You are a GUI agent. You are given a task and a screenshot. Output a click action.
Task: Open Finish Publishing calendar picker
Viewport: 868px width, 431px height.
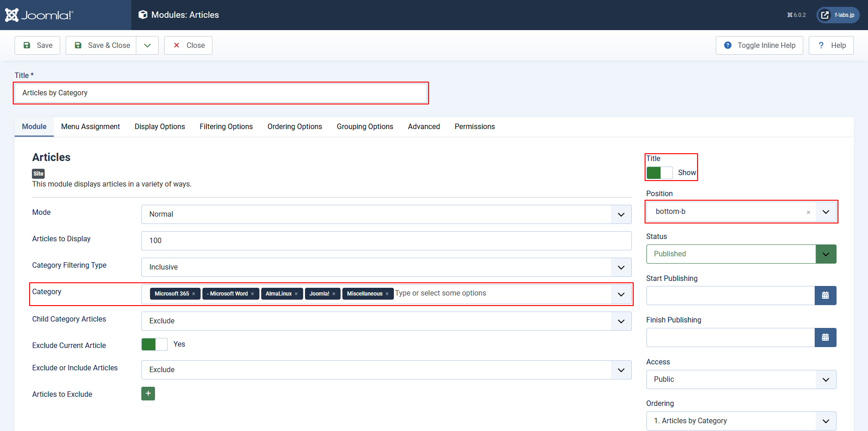coord(825,338)
